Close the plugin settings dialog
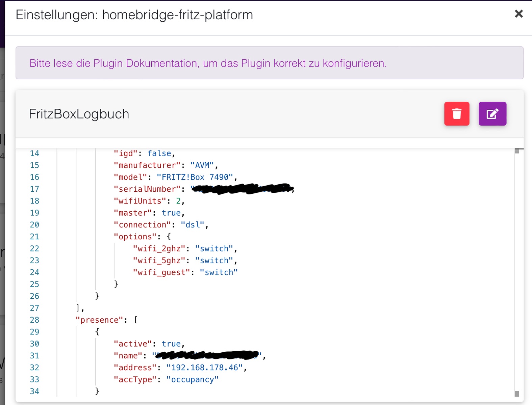The image size is (532, 405). click(518, 14)
